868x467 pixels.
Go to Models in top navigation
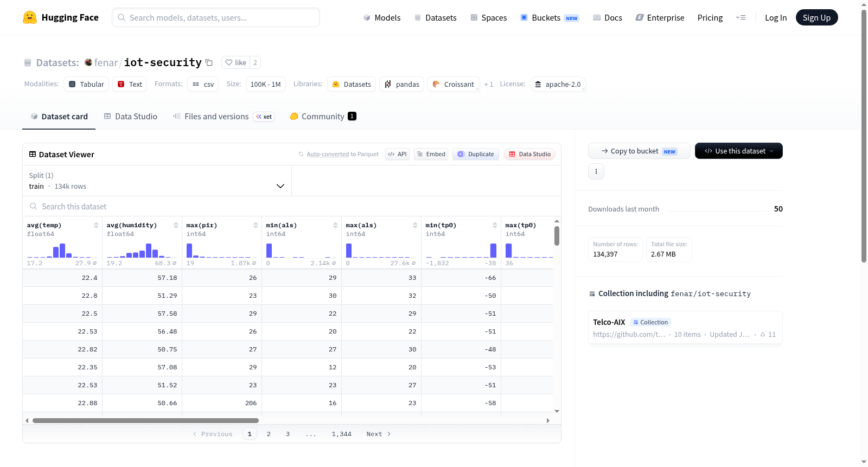coord(382,17)
